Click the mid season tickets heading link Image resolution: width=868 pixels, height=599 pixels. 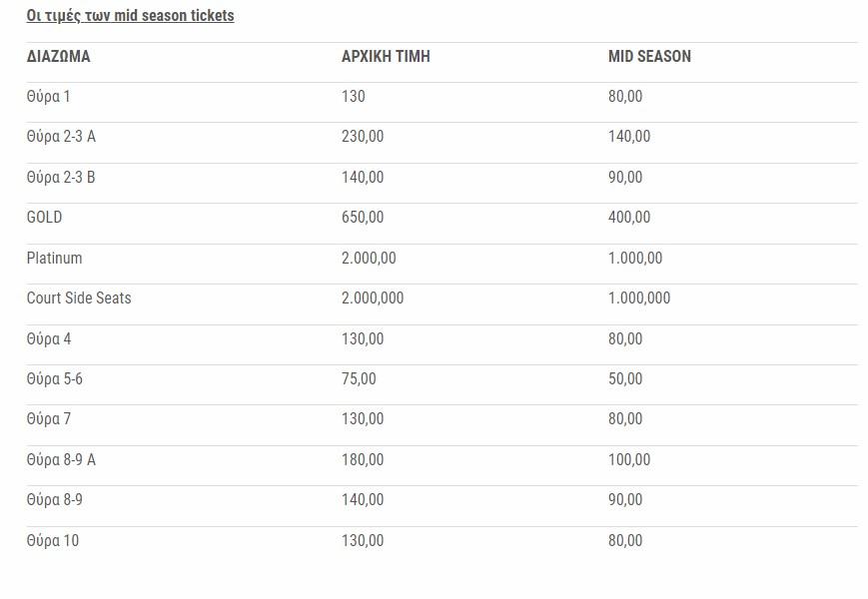(x=130, y=16)
